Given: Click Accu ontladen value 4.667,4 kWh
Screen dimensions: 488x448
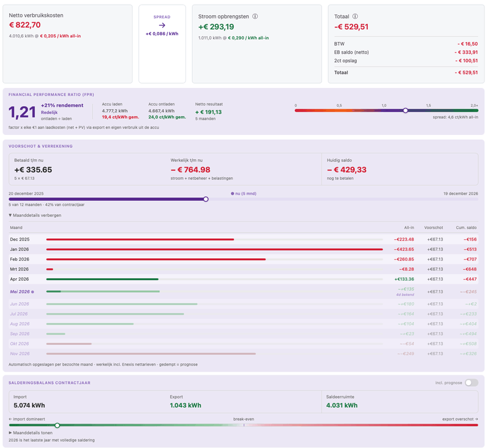Looking at the screenshot, I should [161, 111].
